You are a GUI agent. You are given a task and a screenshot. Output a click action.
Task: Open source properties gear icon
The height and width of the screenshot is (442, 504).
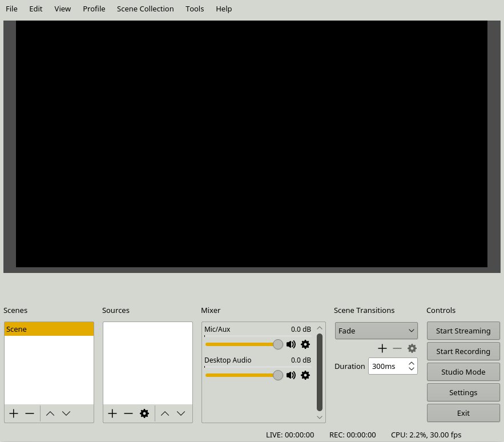(x=144, y=413)
